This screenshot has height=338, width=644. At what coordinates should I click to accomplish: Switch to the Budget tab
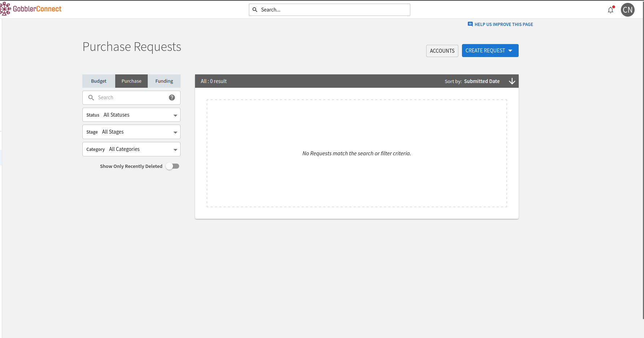[x=99, y=81]
